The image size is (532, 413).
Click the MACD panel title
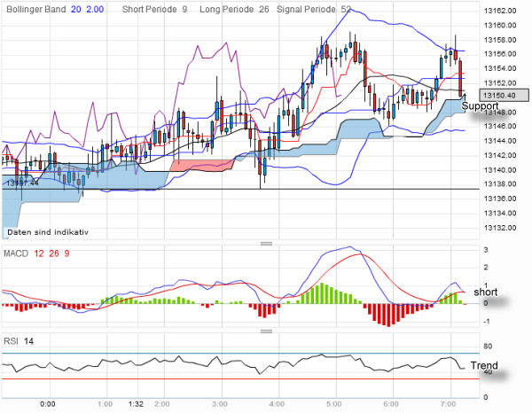click(x=16, y=253)
